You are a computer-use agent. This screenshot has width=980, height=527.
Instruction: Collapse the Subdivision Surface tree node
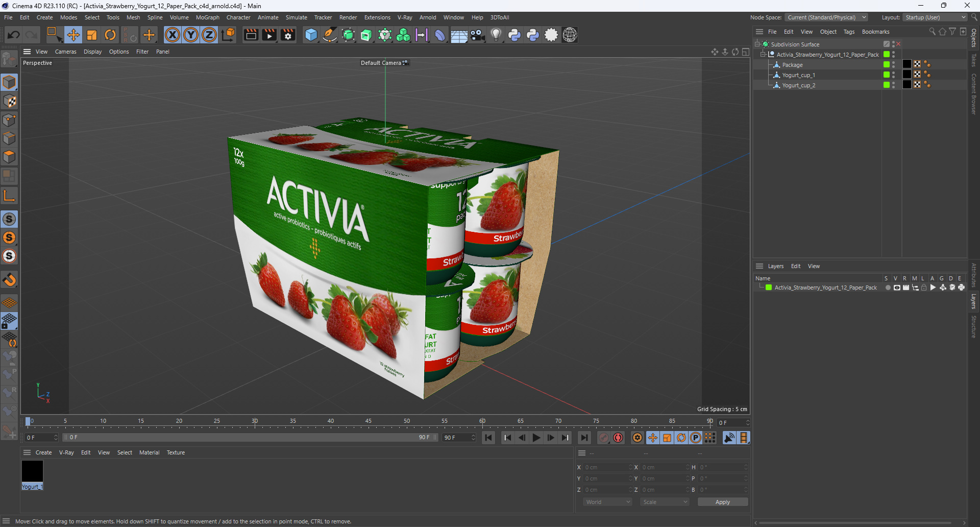tap(757, 44)
